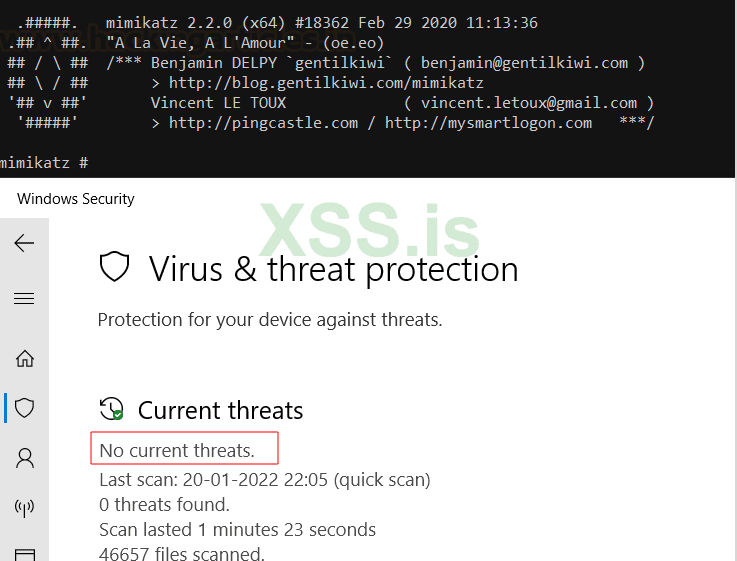Viewport: 737px width, 561px height.
Task: Click the "No current threats." status text
Action: 177,451
